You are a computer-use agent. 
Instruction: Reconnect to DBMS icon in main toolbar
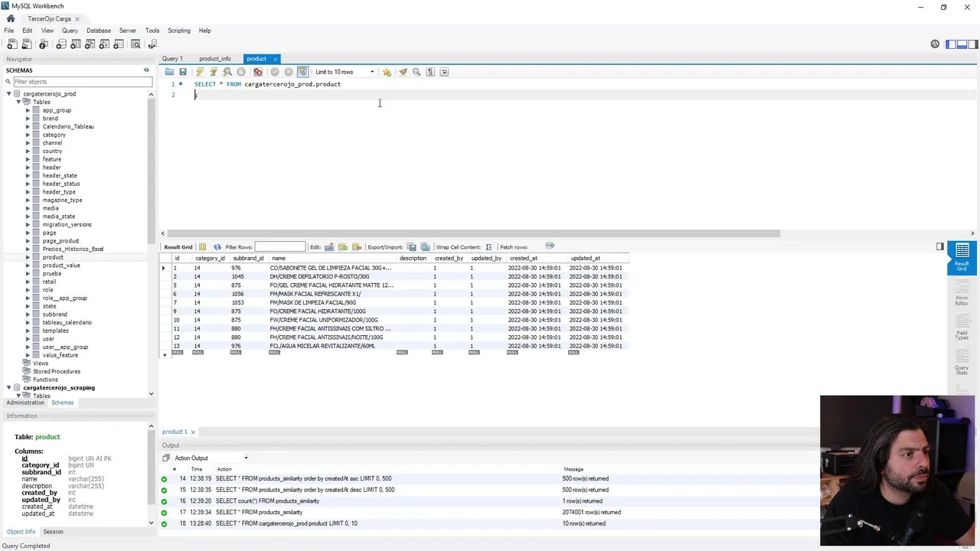click(x=152, y=44)
